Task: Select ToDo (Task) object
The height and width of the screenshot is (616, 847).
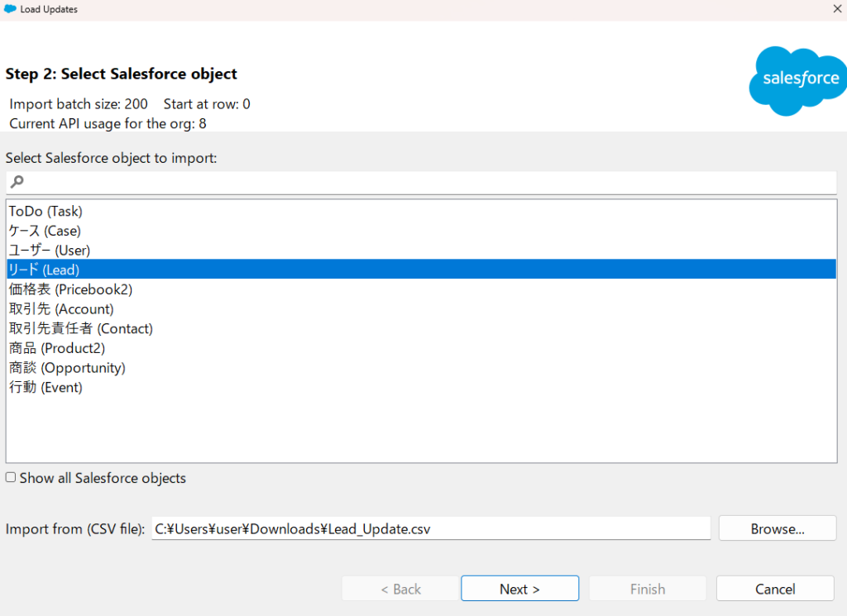Action: click(45, 212)
